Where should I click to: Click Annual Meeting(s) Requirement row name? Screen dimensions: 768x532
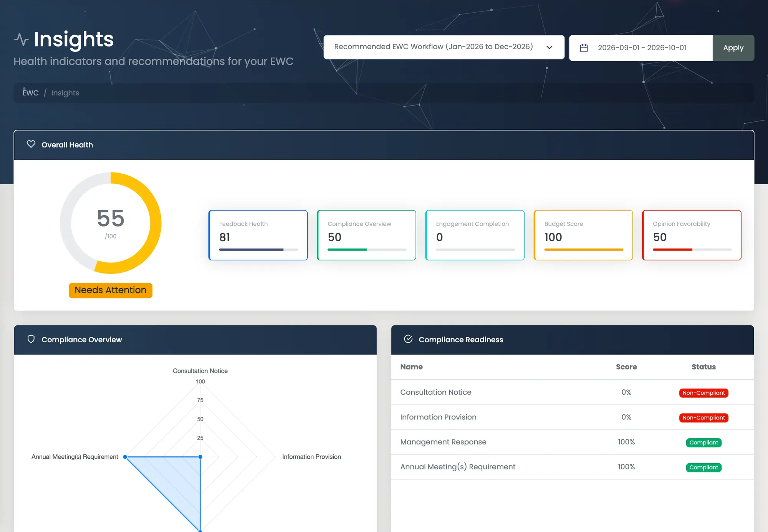(458, 467)
